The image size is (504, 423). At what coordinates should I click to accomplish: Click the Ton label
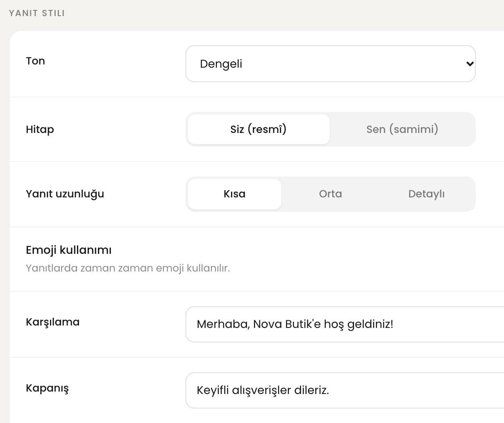pos(35,61)
